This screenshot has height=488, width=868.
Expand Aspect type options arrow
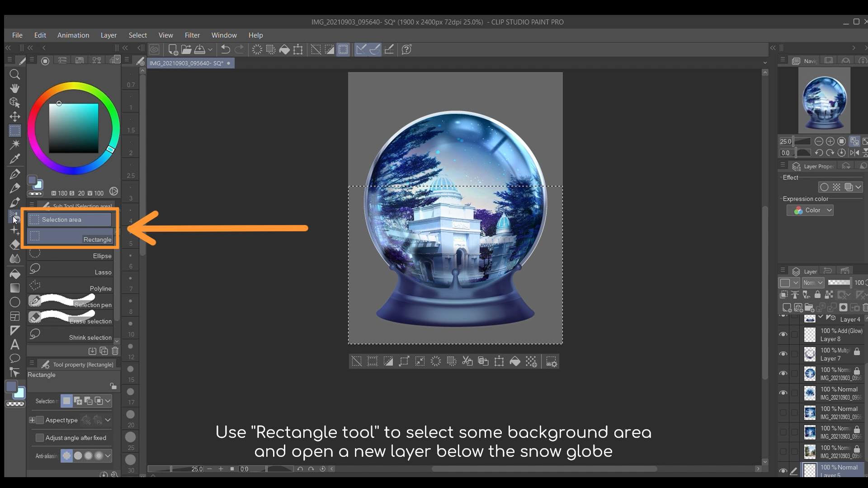pos(108,420)
